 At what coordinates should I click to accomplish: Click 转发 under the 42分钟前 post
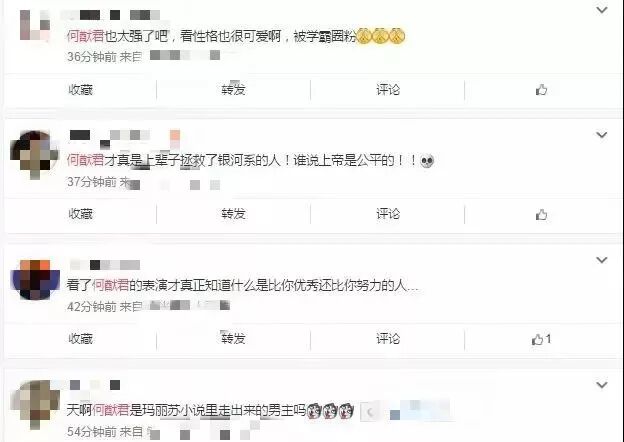233,339
